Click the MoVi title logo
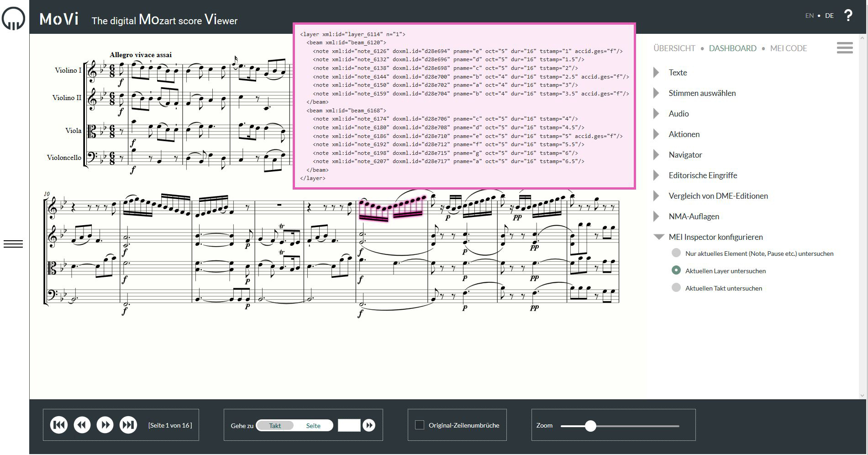The width and height of the screenshot is (868, 455). click(59, 19)
